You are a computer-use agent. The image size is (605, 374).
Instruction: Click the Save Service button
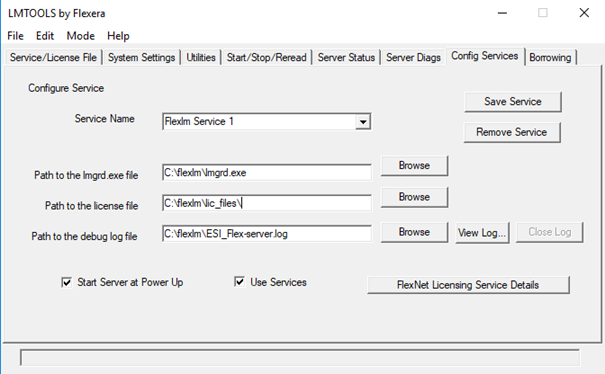coord(513,102)
